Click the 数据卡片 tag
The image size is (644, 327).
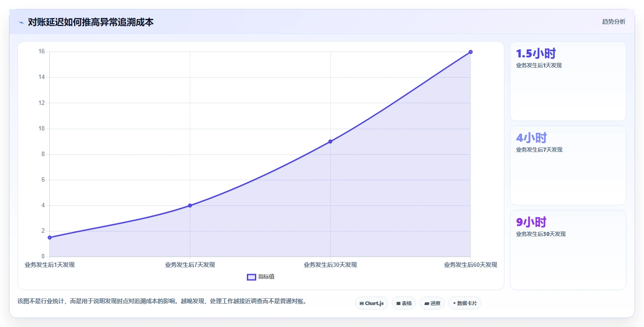pyautogui.click(x=464, y=303)
